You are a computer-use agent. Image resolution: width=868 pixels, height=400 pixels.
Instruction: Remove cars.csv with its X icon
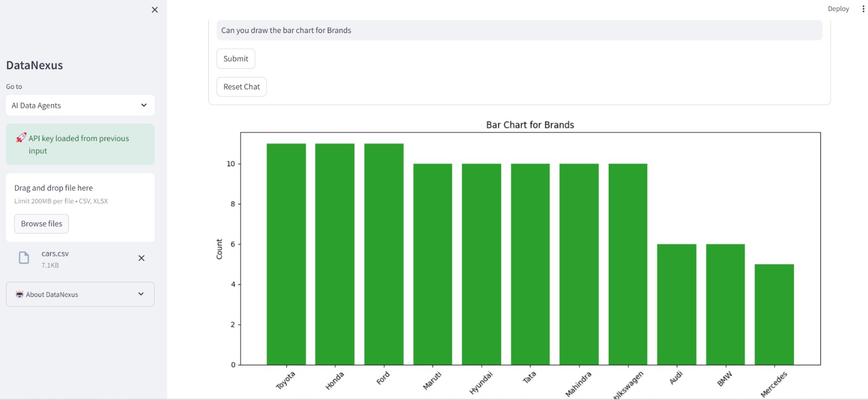tap(142, 258)
